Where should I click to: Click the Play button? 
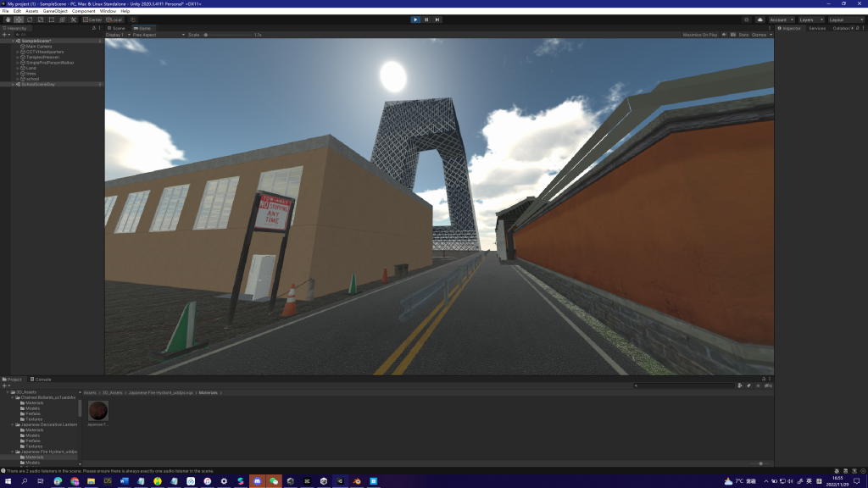(x=415, y=19)
